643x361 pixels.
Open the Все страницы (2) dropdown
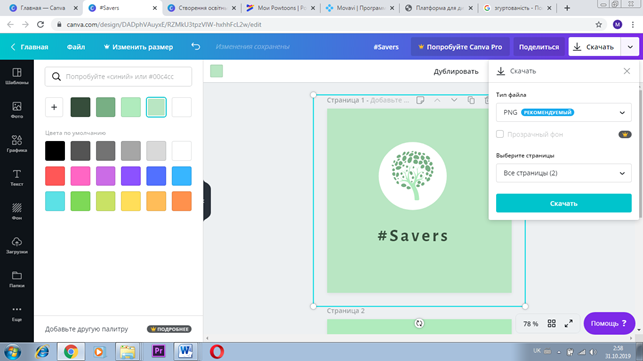(563, 173)
